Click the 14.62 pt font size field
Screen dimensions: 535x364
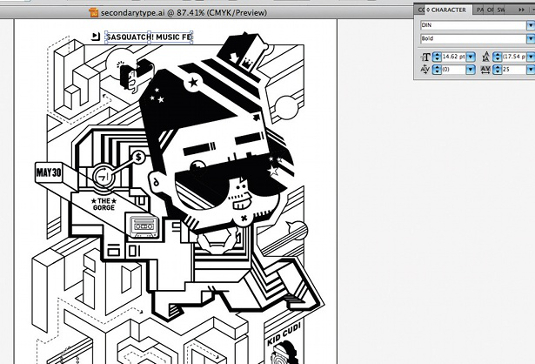[453, 57]
